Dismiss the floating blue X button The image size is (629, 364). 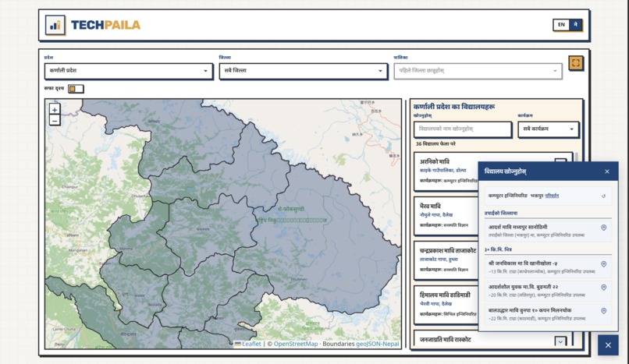click(608, 345)
